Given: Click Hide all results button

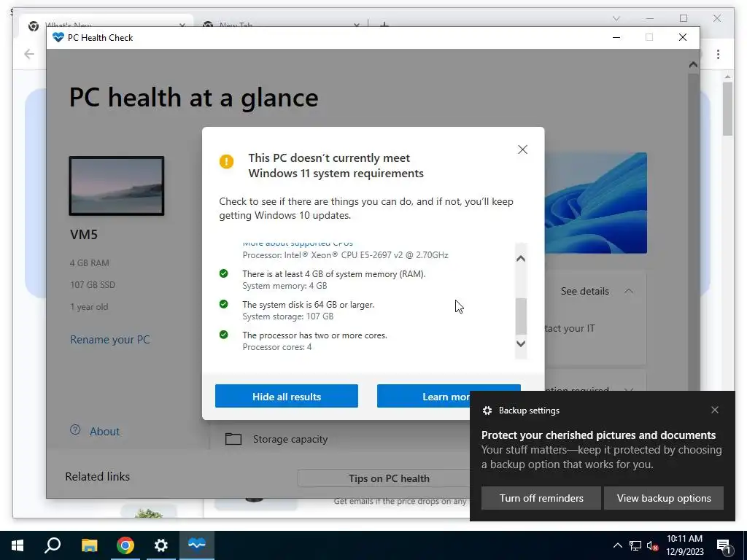Looking at the screenshot, I should (286, 396).
